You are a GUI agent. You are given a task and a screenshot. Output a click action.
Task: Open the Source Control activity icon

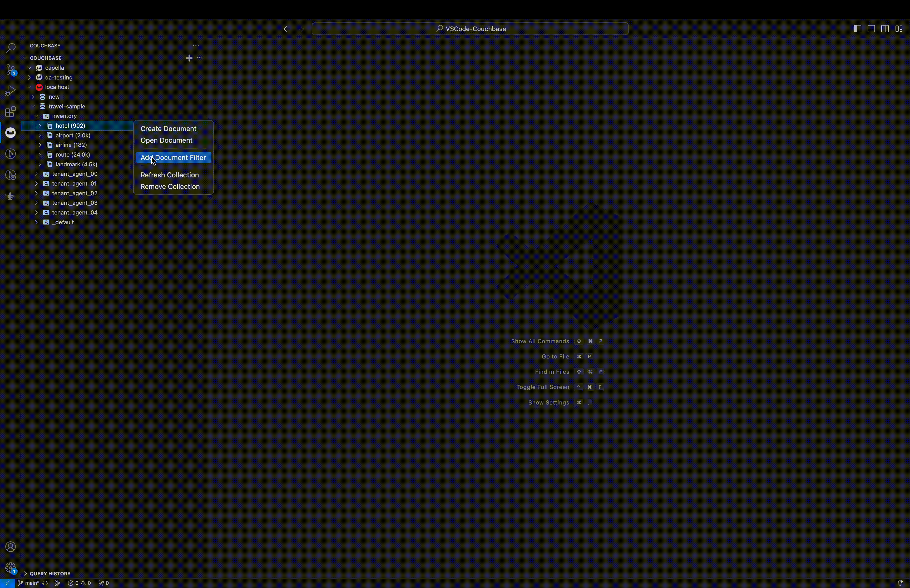point(11,69)
